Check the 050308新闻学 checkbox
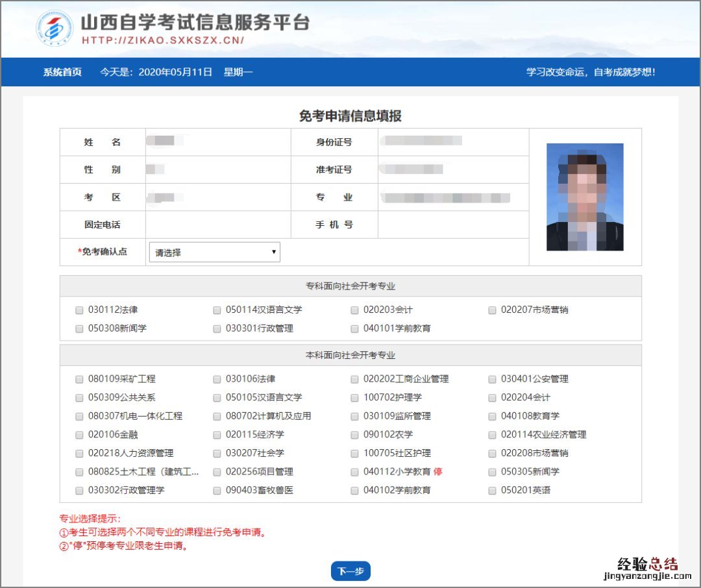This screenshot has width=701, height=588. [x=79, y=329]
